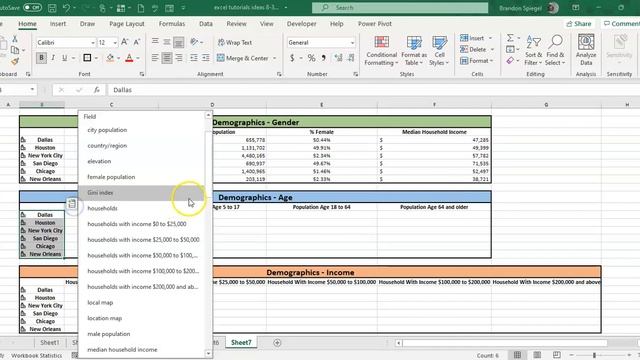Image resolution: width=640 pixels, height=360 pixels.
Task: Open Find & Select
Action: (555, 51)
